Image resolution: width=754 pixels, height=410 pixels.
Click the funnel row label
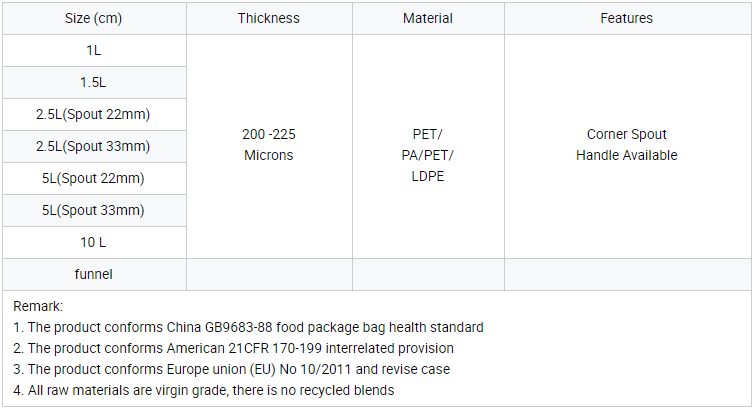[93, 274]
